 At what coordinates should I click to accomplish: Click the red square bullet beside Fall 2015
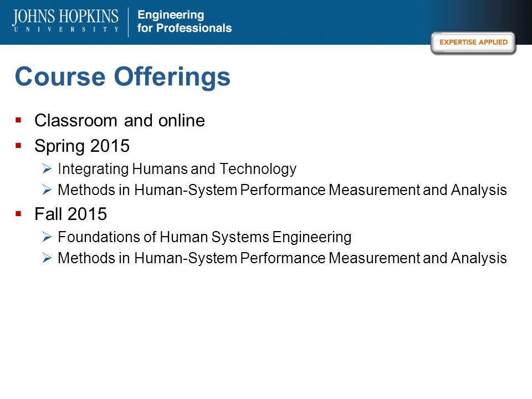pyautogui.click(x=18, y=213)
